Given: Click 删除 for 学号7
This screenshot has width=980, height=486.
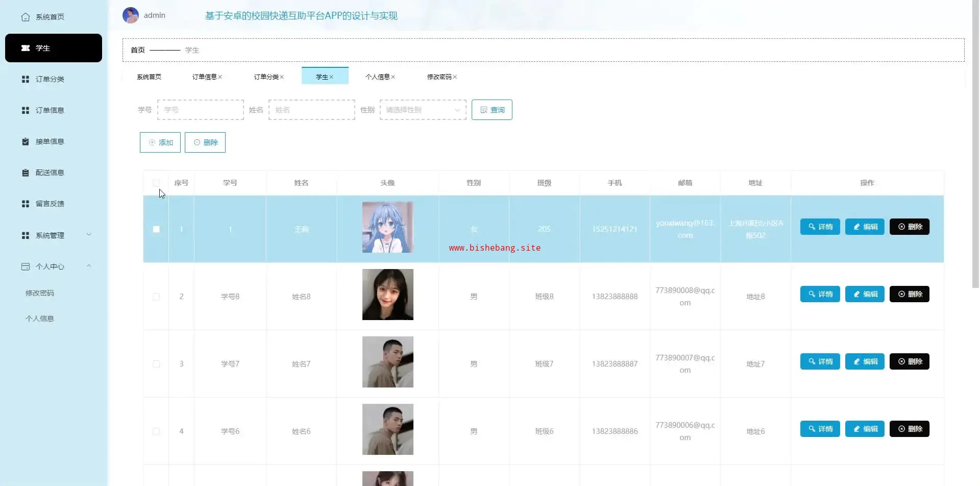Looking at the screenshot, I should point(910,361).
